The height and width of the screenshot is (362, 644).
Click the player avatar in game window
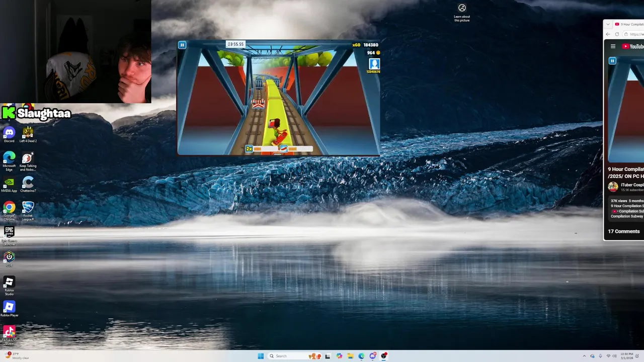coord(374,64)
